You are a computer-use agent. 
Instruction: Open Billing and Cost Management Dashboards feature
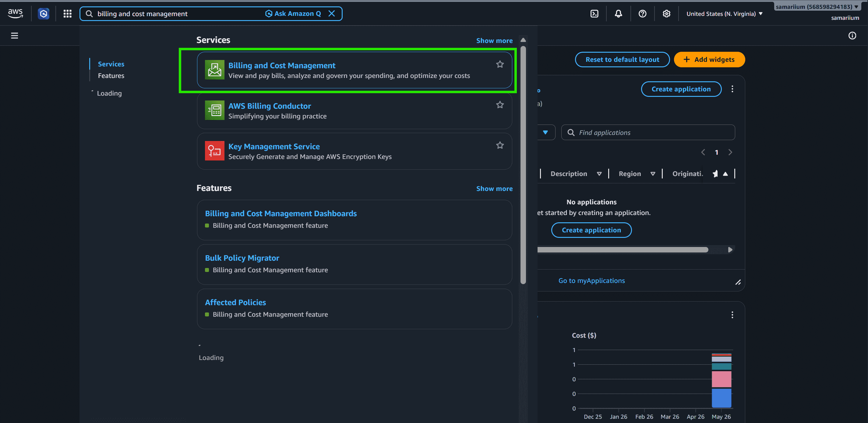[x=281, y=213]
